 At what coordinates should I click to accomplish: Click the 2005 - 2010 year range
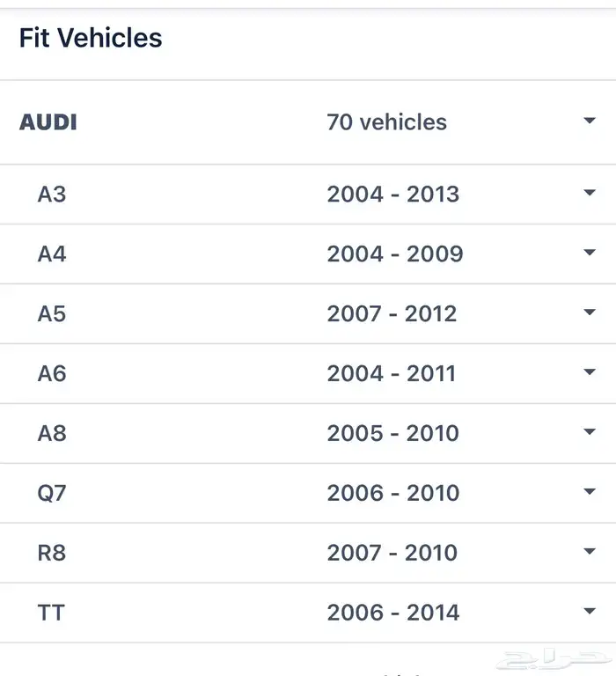pyautogui.click(x=392, y=433)
